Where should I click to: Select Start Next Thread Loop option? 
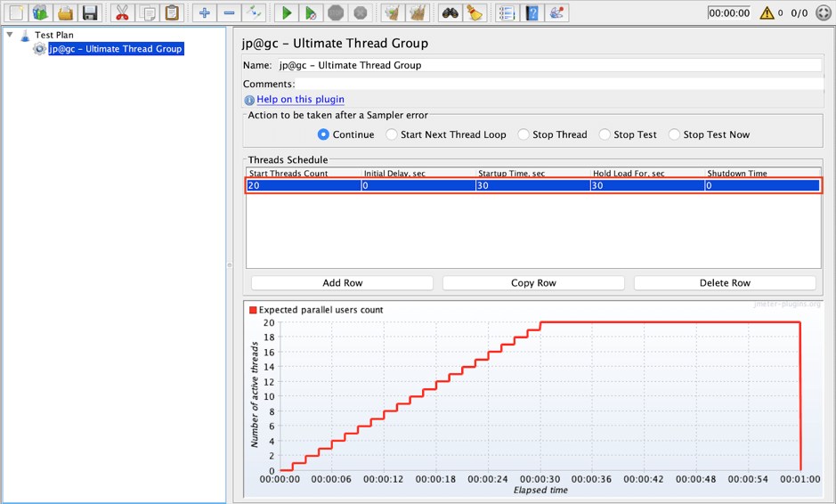[x=392, y=134]
